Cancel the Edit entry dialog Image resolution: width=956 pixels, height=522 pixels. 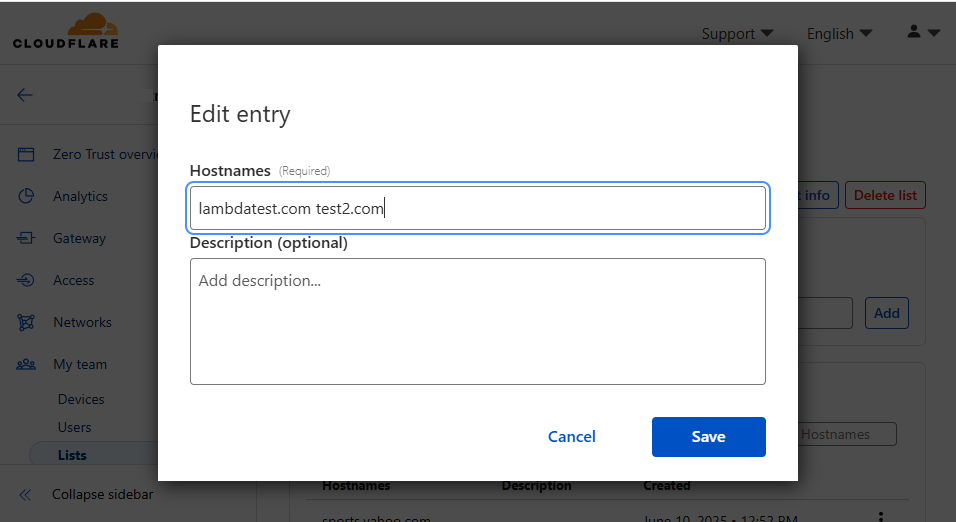point(572,437)
